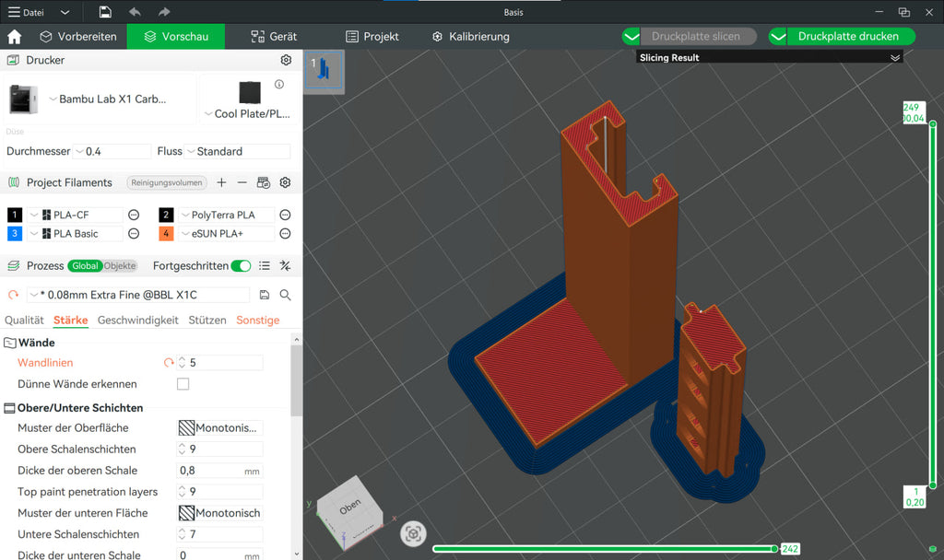Viewport: 944px width, 560px height.
Task: Click the printer image icon
Action: [23, 99]
